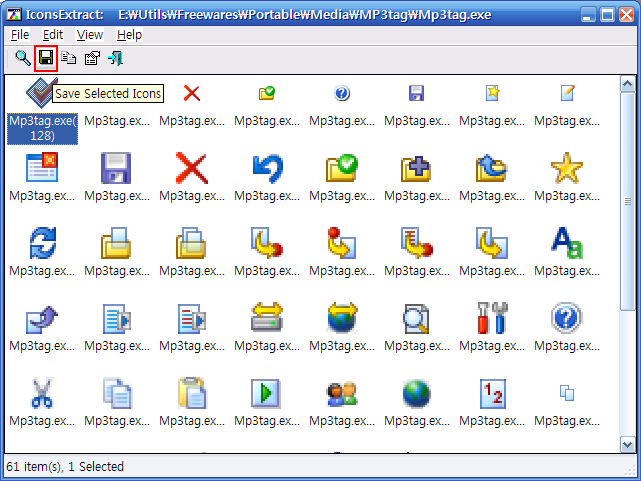Screen dimensions: 641x481
Task: Select the small document with pencil icon
Action: [567, 94]
